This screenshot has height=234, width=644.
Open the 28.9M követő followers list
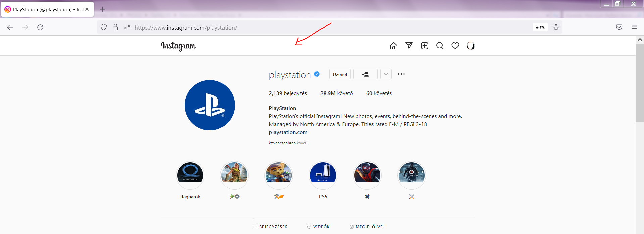337,93
